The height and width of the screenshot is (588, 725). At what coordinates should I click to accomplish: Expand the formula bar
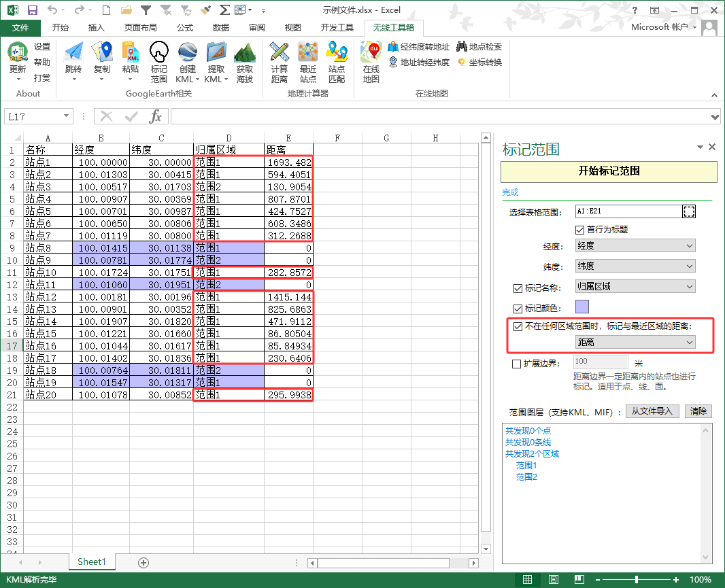coord(715,117)
